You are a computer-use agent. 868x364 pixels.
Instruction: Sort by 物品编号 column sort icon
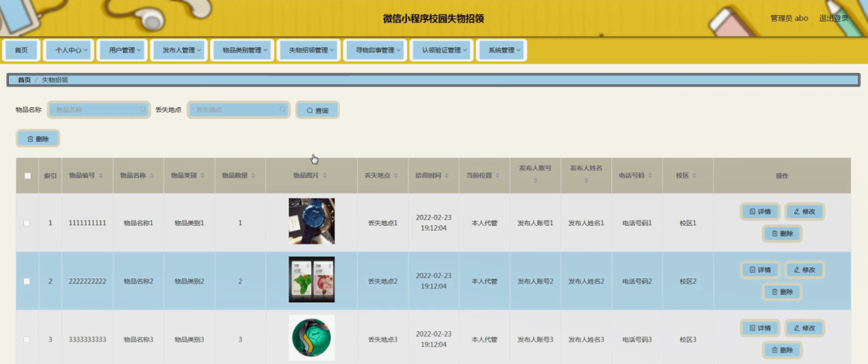pyautogui.click(x=101, y=176)
